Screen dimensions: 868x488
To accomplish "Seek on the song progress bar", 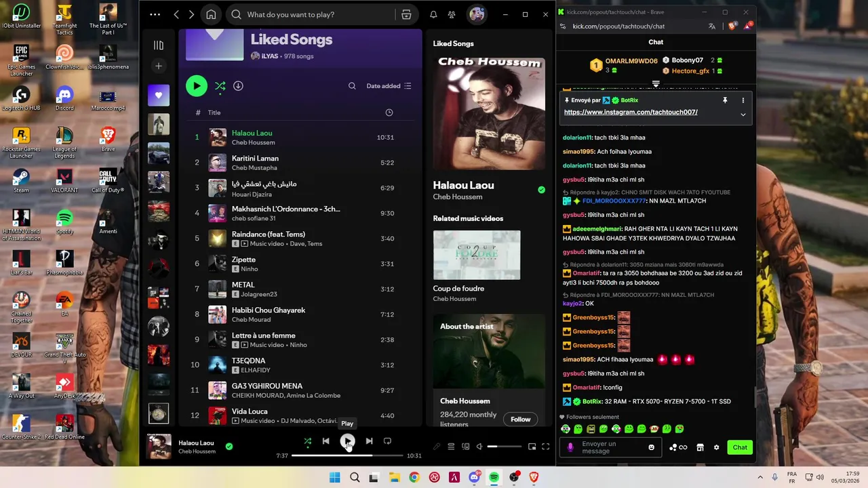I will tap(347, 455).
